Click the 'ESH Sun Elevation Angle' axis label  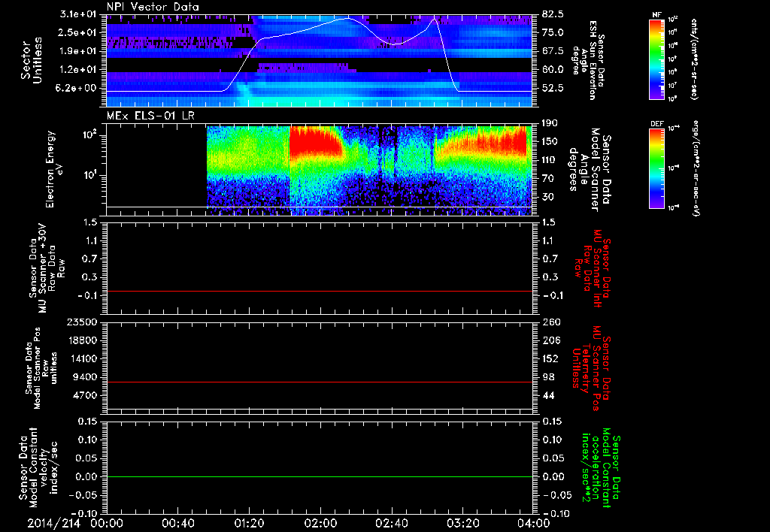click(588, 60)
